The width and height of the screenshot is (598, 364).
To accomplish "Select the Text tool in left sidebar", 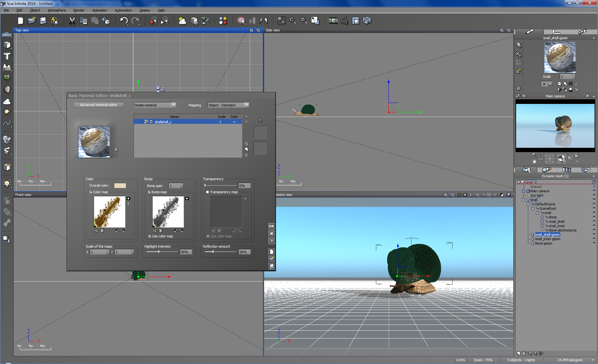I will click(x=7, y=56).
